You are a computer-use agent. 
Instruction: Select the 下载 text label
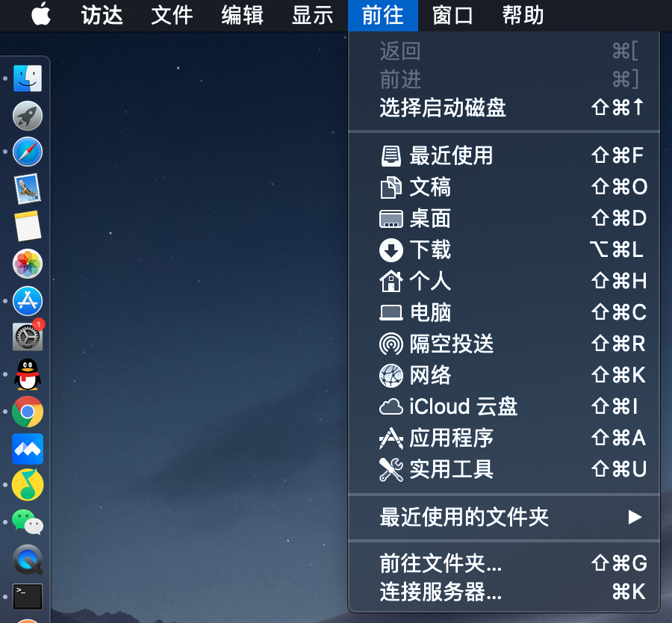coord(430,250)
